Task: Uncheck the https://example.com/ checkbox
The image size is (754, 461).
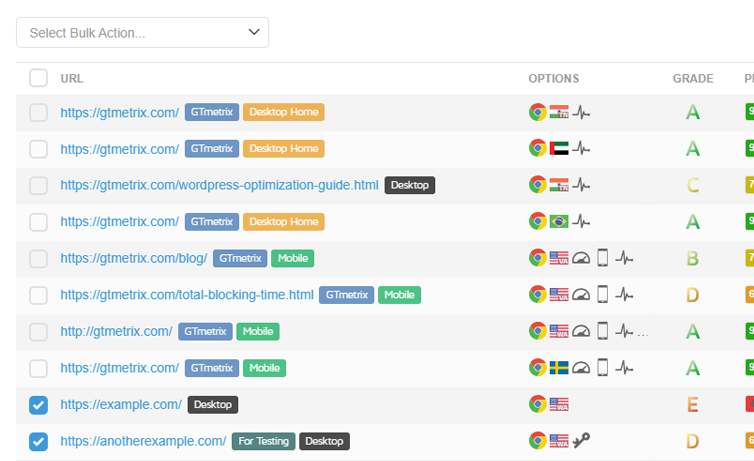Action: click(38, 405)
